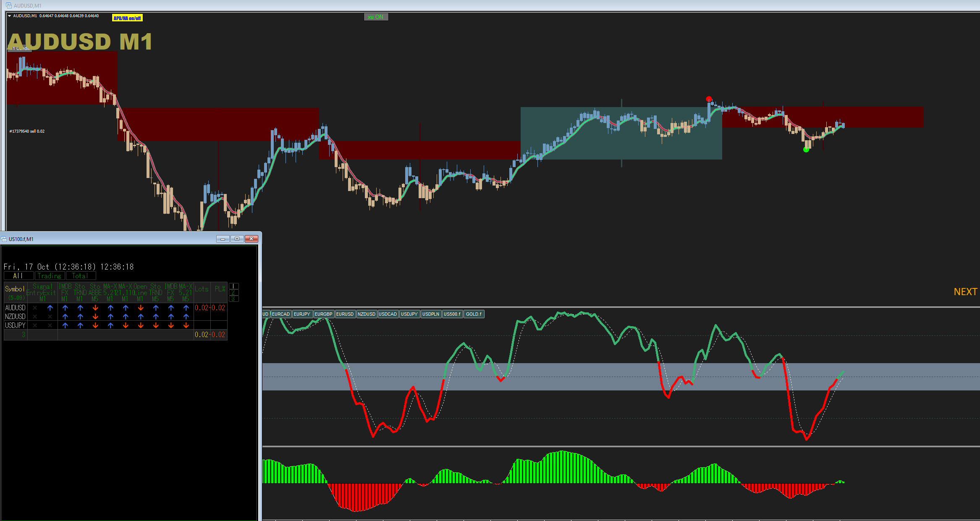Screen dimensions: 980x521
Task: Switch chart to GOLD.f symbol button
Action: click(474, 314)
